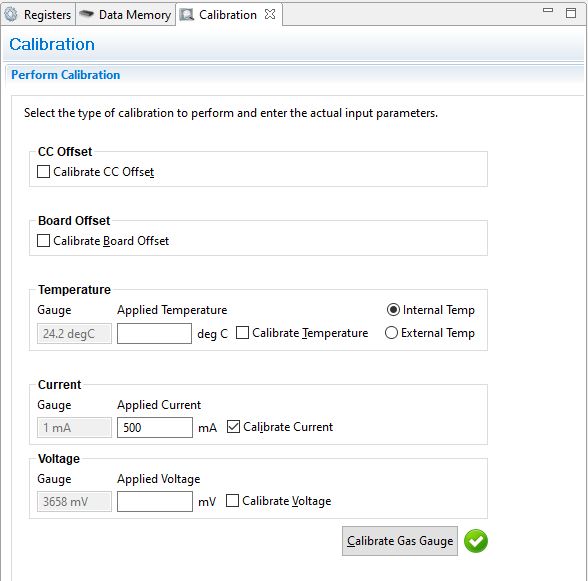
Task: Click the CC Offset group label
Action: coord(65,152)
